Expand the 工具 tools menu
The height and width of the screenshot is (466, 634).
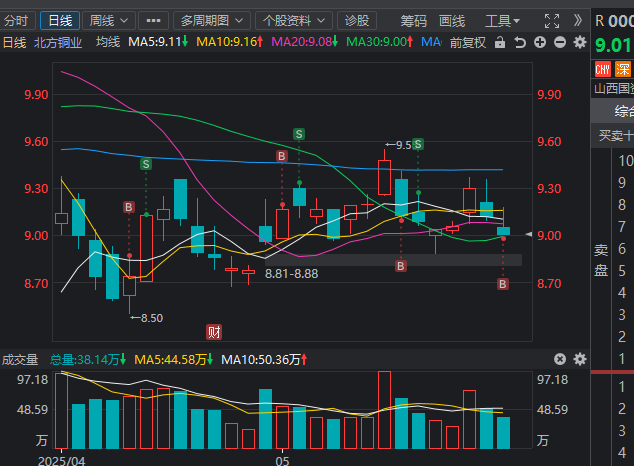pos(502,20)
